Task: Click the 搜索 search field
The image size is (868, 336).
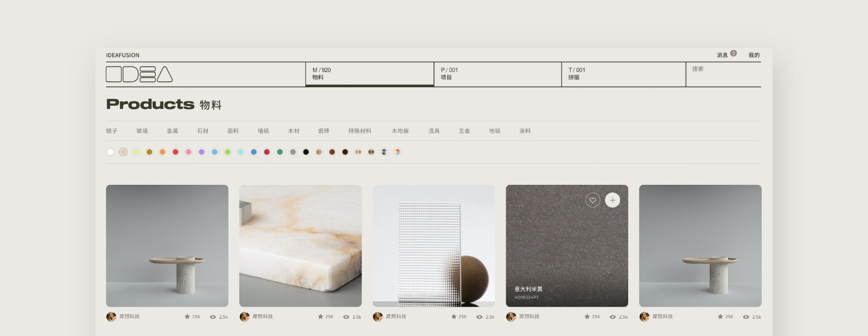Action: pos(724,74)
